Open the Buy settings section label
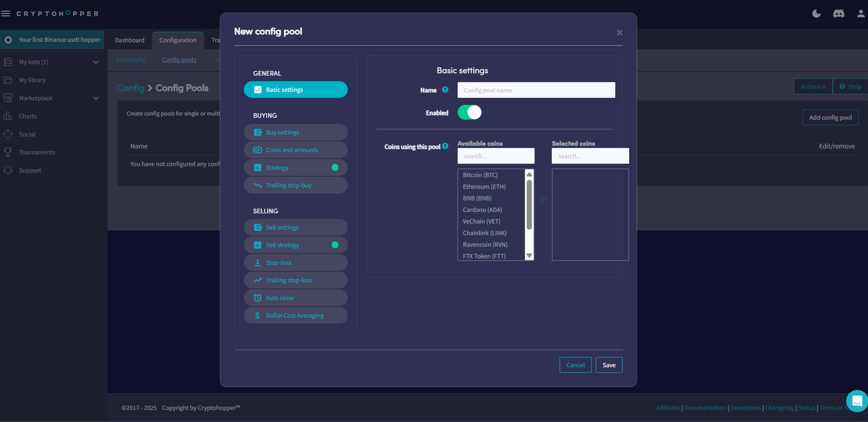868x422 pixels. [x=282, y=132]
